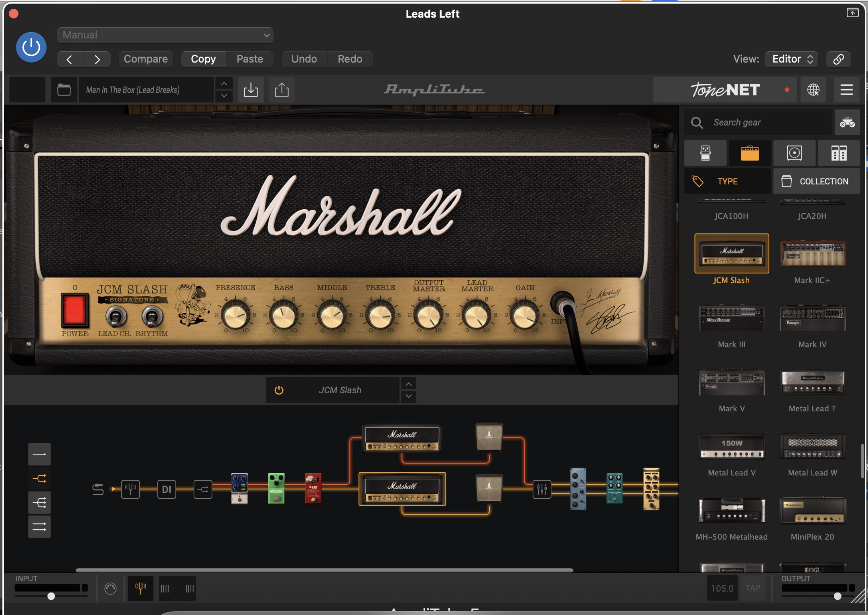The height and width of the screenshot is (615, 868).
Task: Select the red Kat boost pedal
Action: 313,489
